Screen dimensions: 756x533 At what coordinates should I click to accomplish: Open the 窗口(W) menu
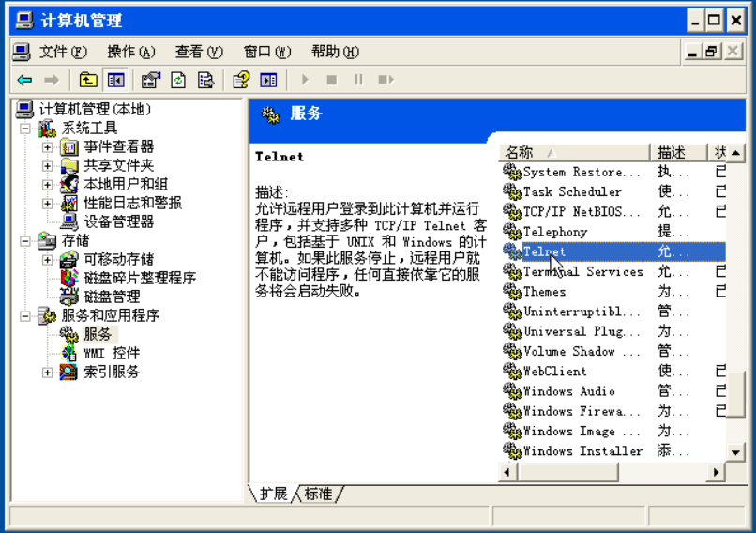(267, 52)
